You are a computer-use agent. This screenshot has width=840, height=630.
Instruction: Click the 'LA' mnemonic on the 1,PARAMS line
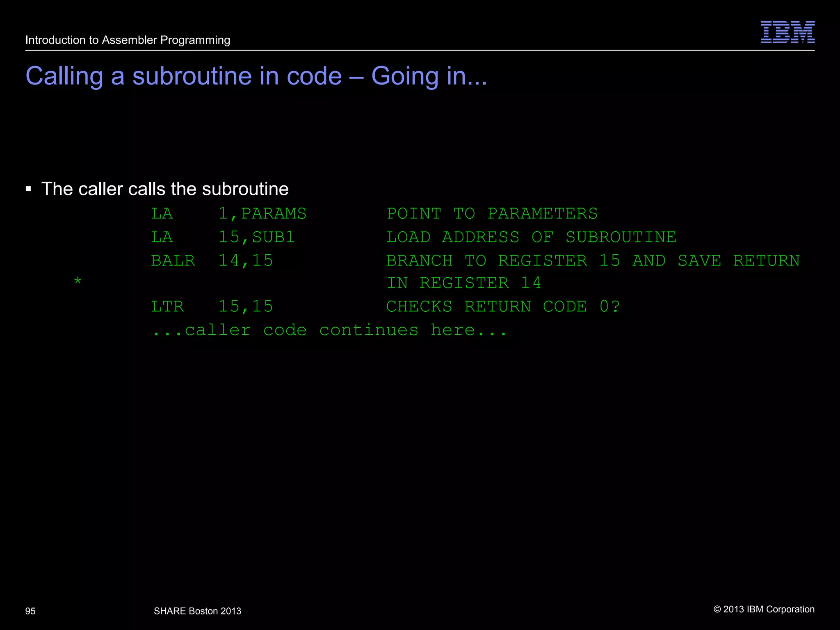click(162, 214)
